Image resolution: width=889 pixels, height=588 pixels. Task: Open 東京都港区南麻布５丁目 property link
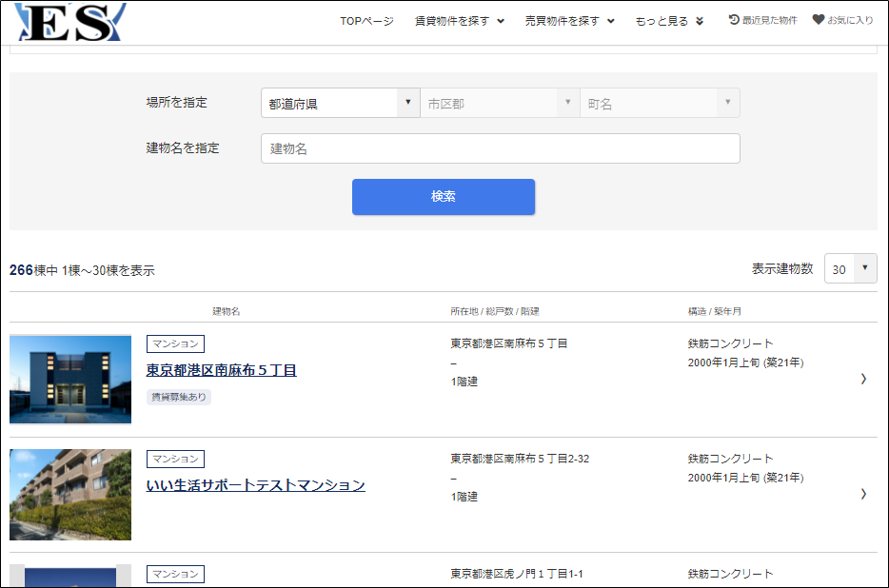(221, 370)
